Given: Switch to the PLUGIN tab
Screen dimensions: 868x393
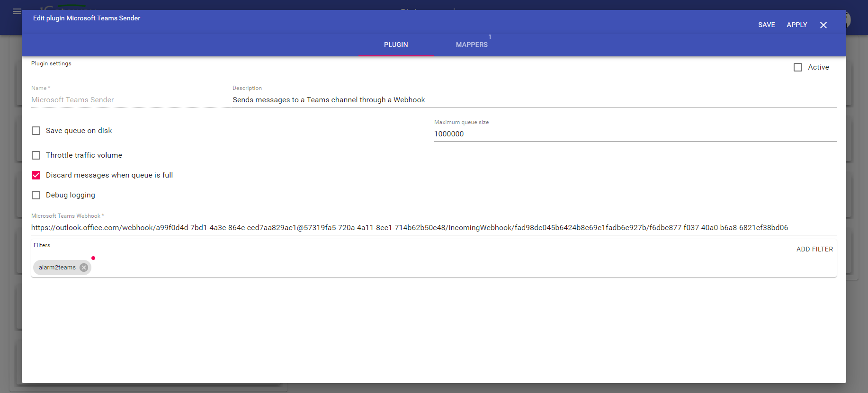Looking at the screenshot, I should coord(396,45).
